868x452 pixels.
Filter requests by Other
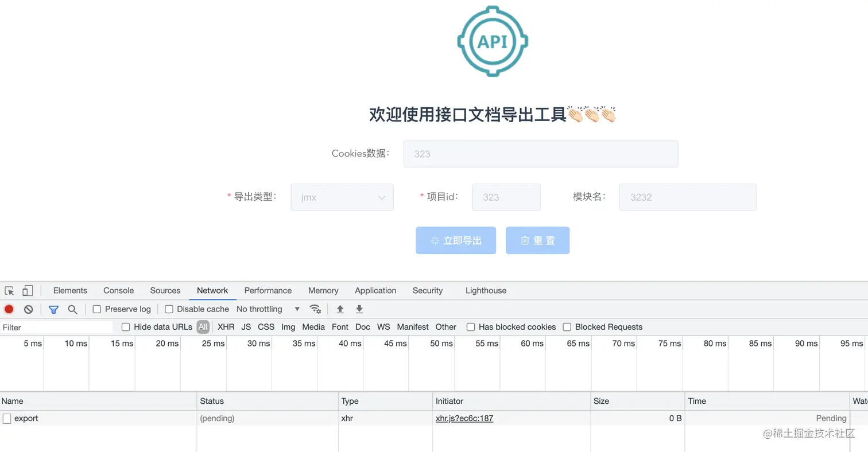point(445,327)
